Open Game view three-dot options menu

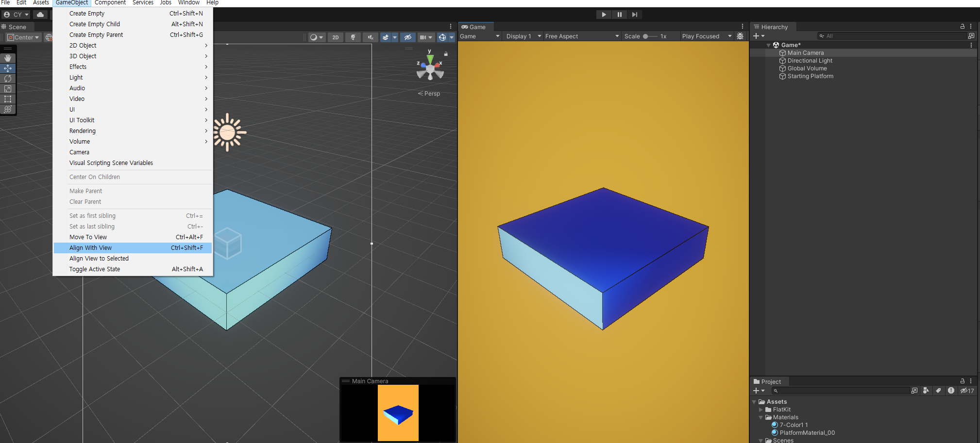743,27
